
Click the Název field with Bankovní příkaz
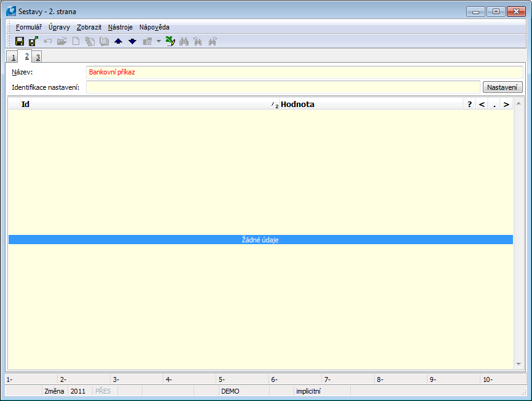304,72
